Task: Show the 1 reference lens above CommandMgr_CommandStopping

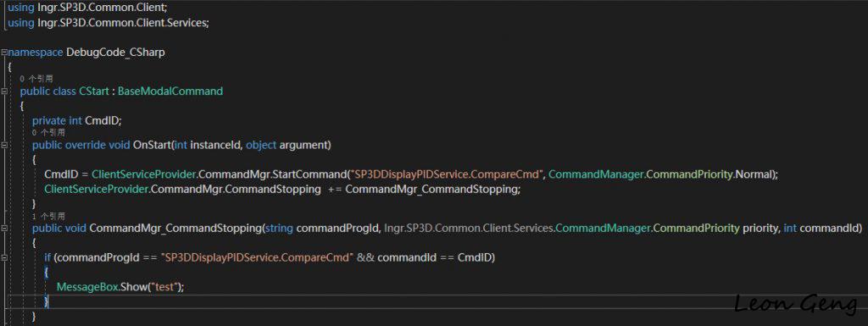Action: (48, 216)
